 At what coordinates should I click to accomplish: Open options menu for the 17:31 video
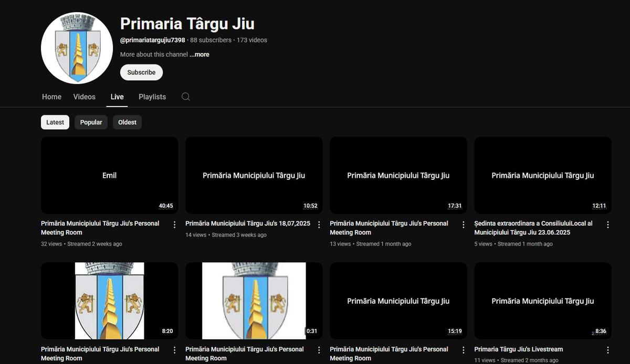(463, 224)
